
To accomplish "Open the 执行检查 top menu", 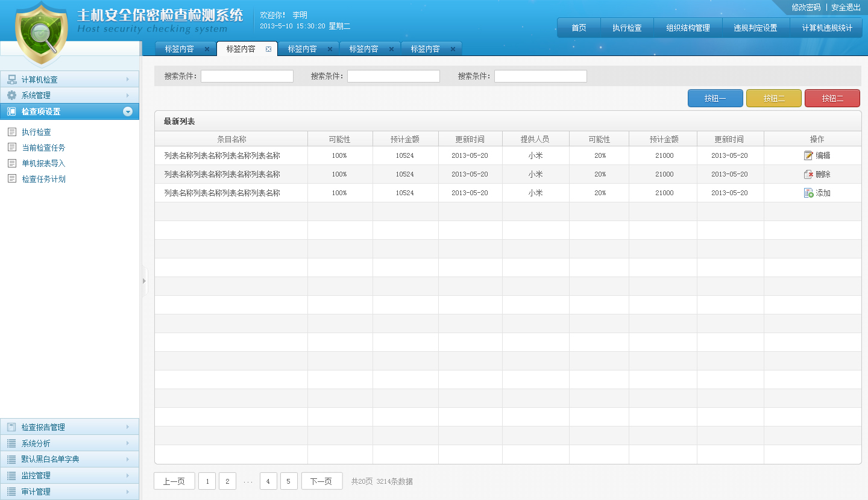I will tap(627, 28).
